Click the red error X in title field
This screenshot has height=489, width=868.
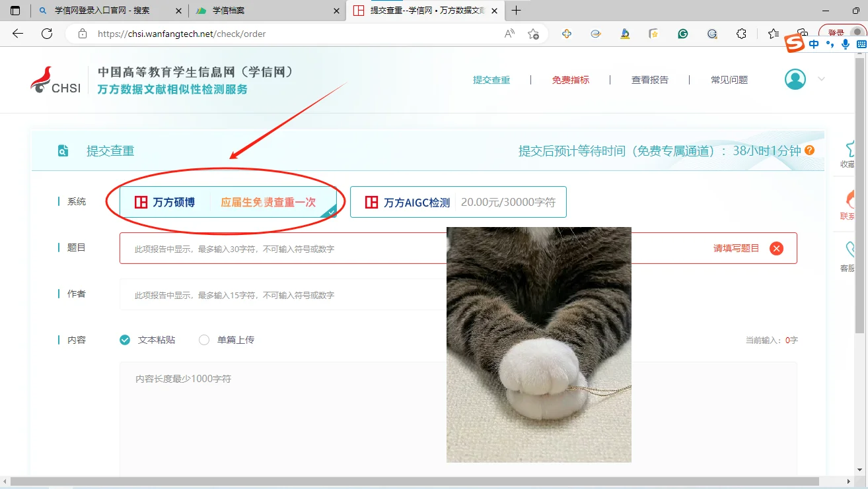(x=777, y=248)
